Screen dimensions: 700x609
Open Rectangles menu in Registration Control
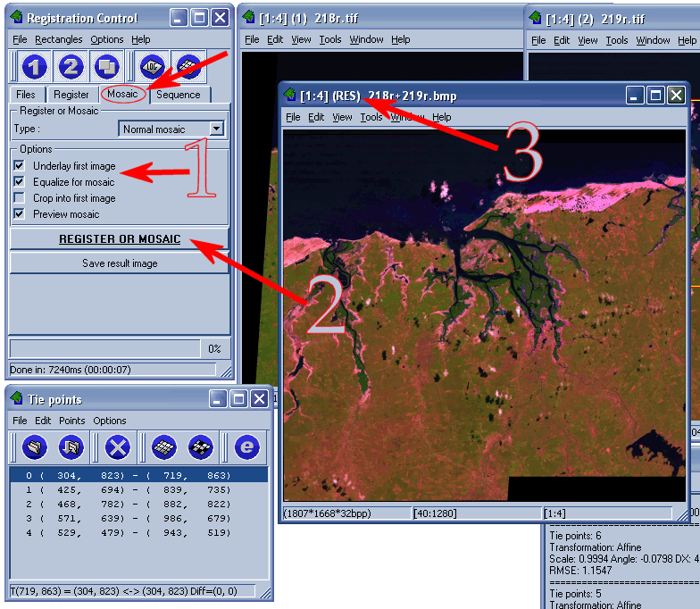pyautogui.click(x=59, y=39)
